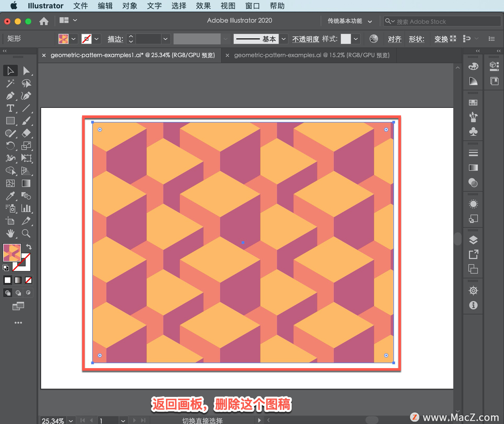The height and width of the screenshot is (424, 504).
Task: Select the Direct Selection tool
Action: coord(26,71)
